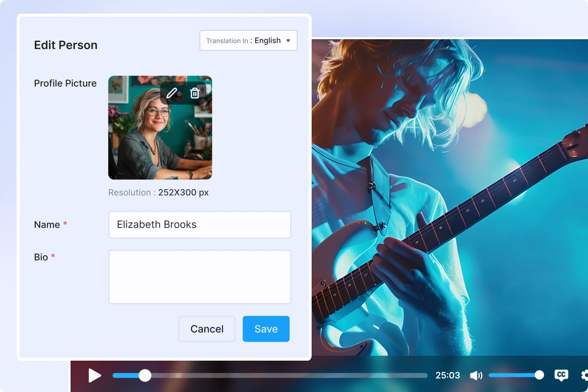588x392 pixels.
Task: Mute the video with speaker icon
Action: 476,376
